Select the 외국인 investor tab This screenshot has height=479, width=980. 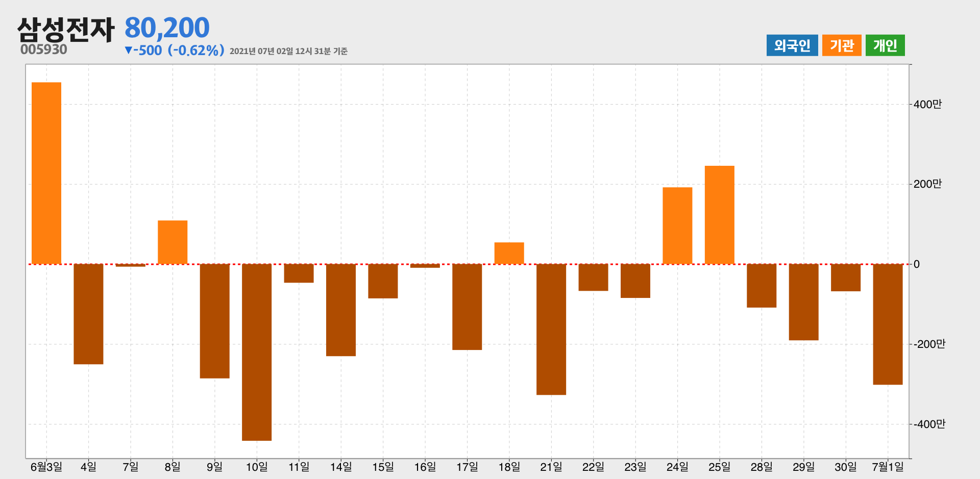coord(792,45)
